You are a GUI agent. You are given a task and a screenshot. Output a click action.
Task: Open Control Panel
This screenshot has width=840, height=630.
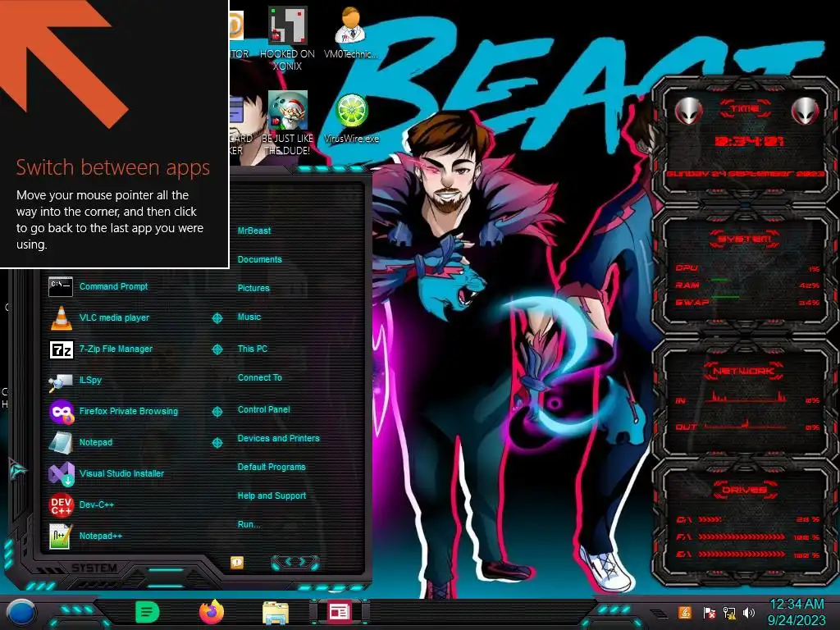point(263,409)
